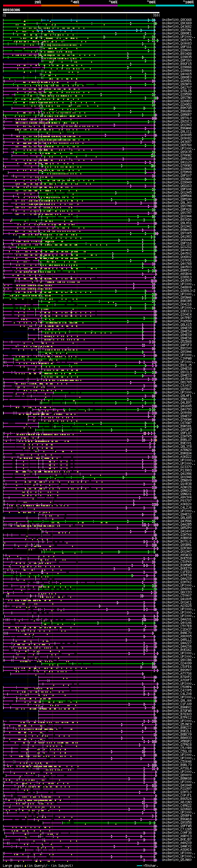The height and width of the screenshot is (868, 197).
Task: Select UniRef100_A3GHC4 entry
Action: (x=177, y=850)
